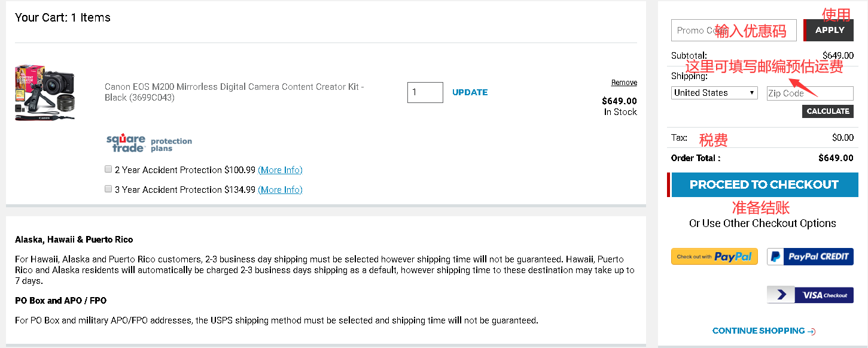The image size is (868, 348).
Task: Focus the Zip Code field
Action: click(x=810, y=93)
